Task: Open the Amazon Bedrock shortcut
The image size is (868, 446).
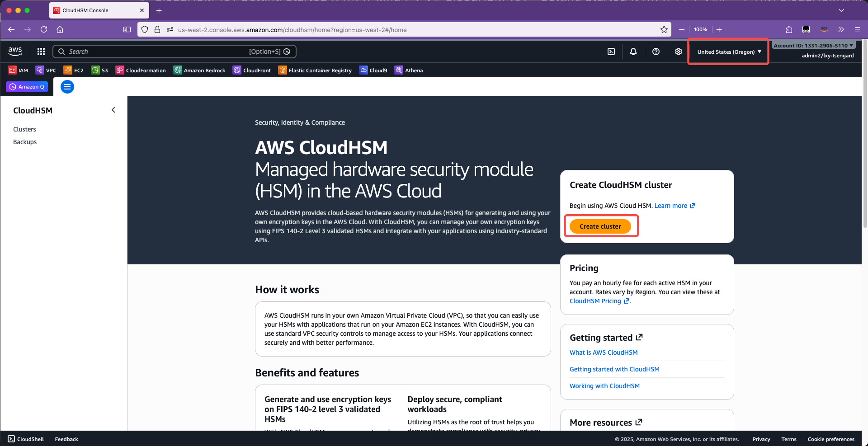Action: (x=199, y=70)
